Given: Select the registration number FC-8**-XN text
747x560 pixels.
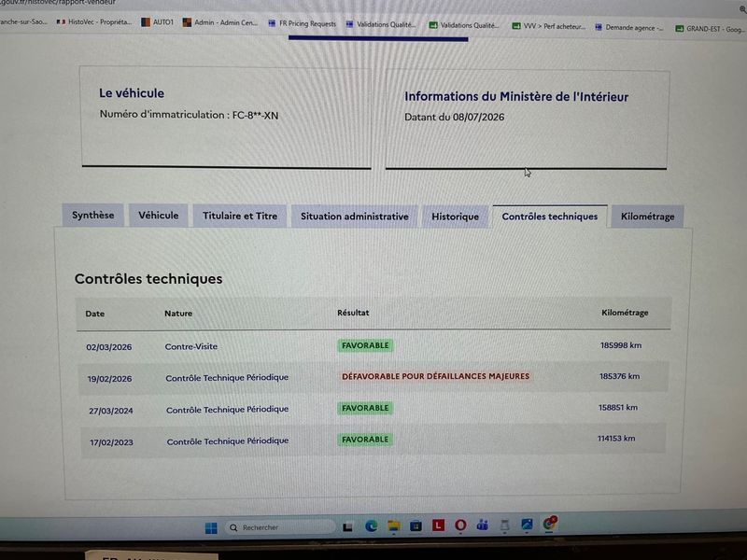Looking at the screenshot, I should point(255,115).
